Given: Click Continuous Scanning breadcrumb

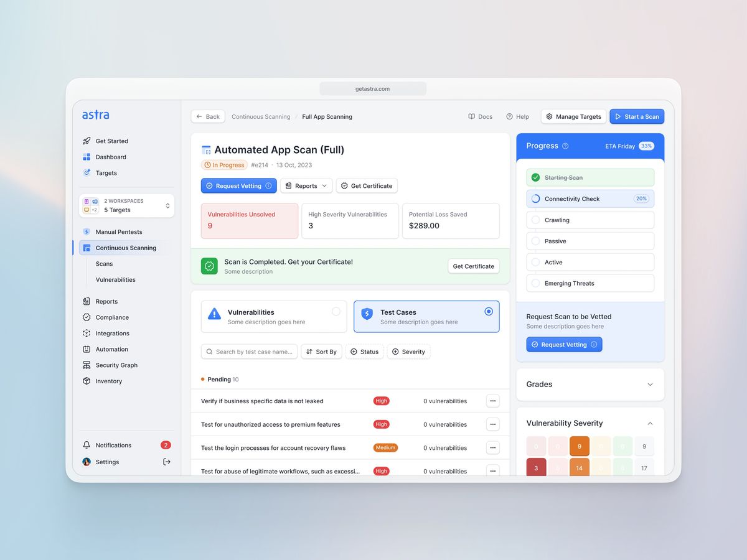Looking at the screenshot, I should (261, 116).
